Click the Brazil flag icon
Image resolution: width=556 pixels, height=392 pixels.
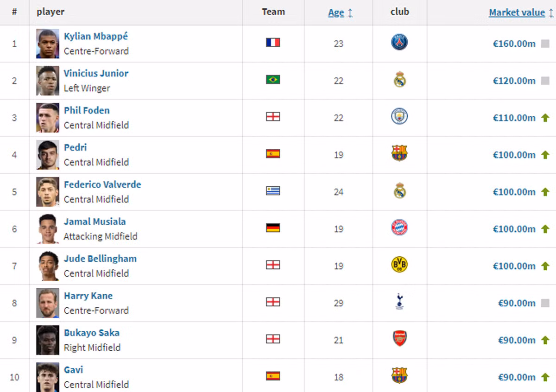pos(273,80)
